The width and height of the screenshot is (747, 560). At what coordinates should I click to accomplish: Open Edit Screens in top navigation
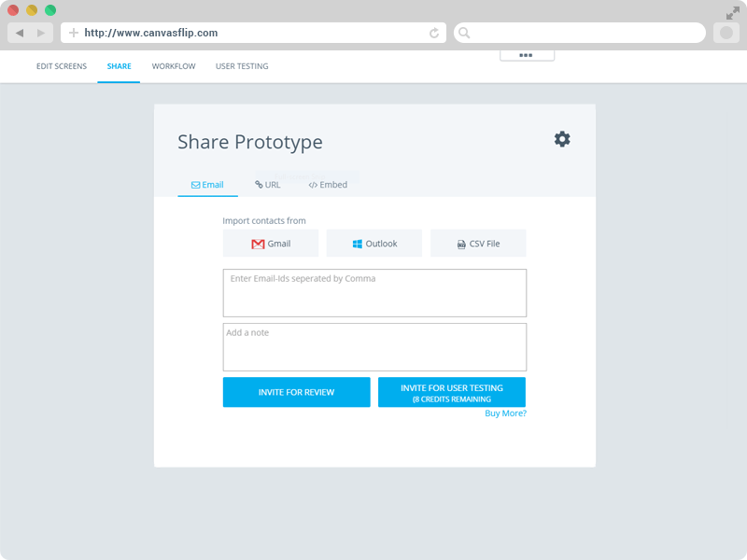(x=62, y=66)
